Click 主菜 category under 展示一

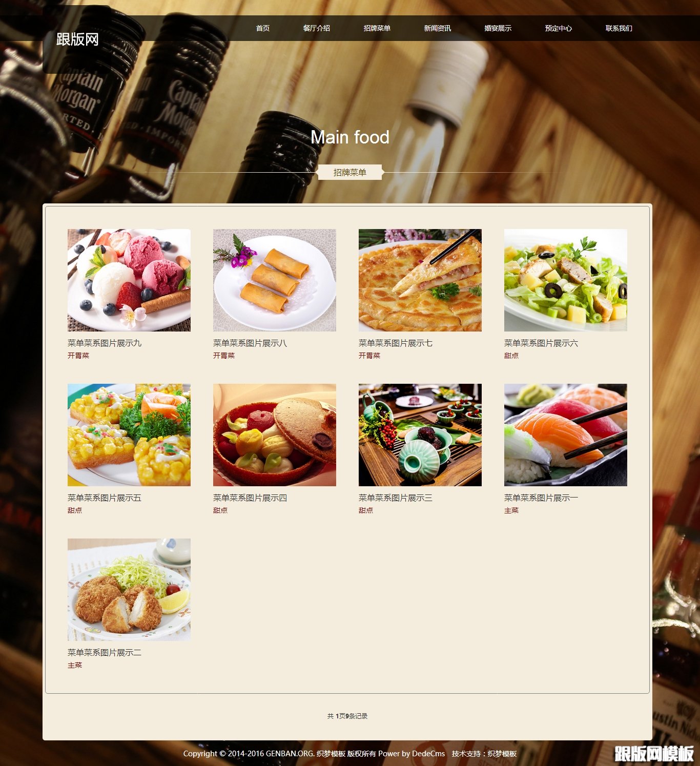(x=511, y=510)
